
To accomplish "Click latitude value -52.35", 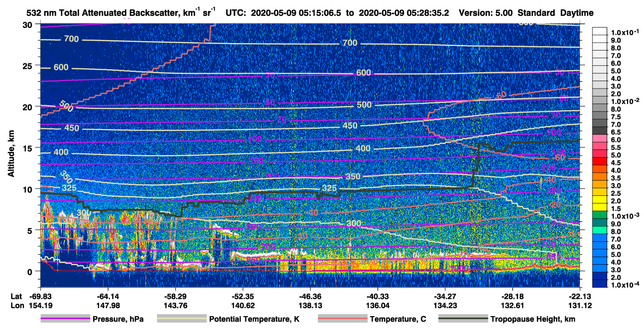I will tap(243, 296).
